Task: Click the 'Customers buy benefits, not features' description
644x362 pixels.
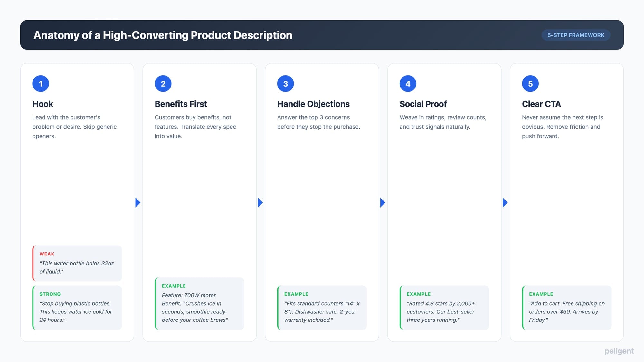Action: (x=195, y=127)
